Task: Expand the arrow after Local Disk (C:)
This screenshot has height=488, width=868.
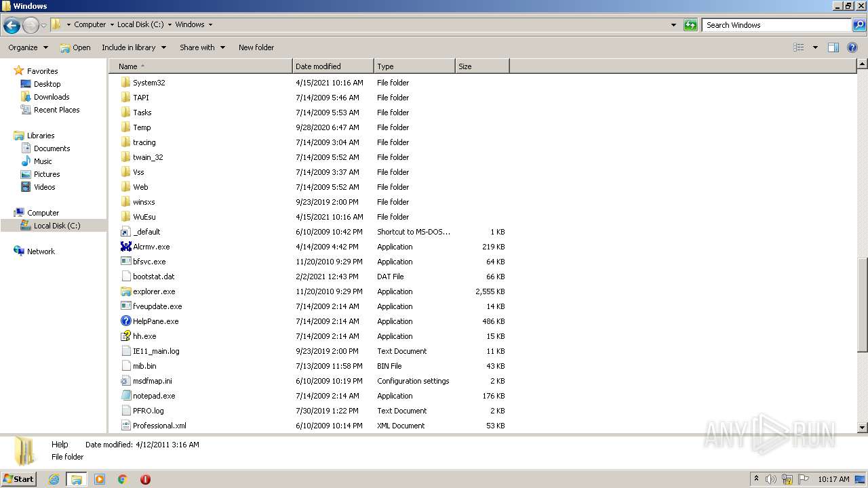Action: point(170,24)
